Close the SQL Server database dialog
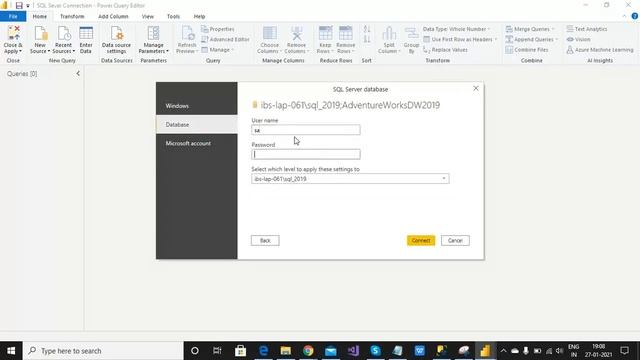This screenshot has height=360, width=640. click(x=476, y=88)
